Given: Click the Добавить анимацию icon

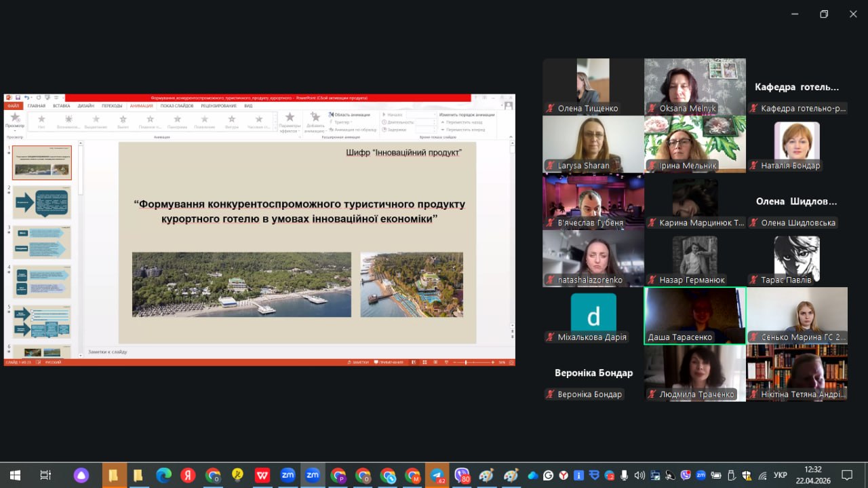Looking at the screenshot, I should [x=315, y=122].
